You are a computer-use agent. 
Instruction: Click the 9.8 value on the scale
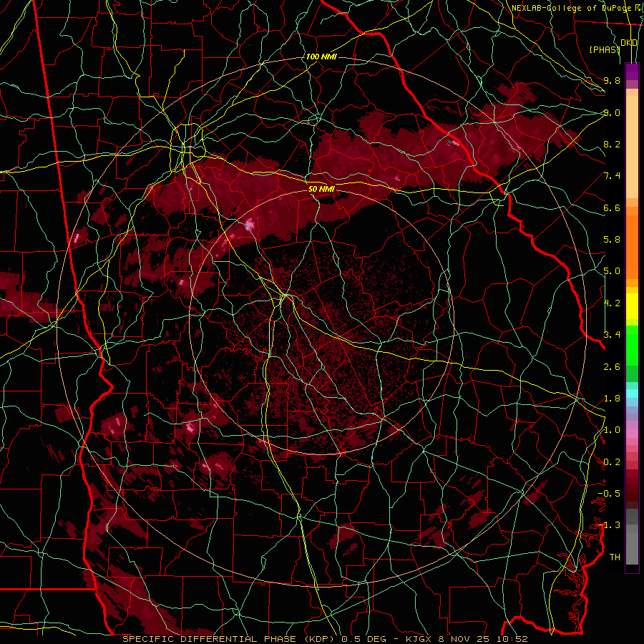612,80
